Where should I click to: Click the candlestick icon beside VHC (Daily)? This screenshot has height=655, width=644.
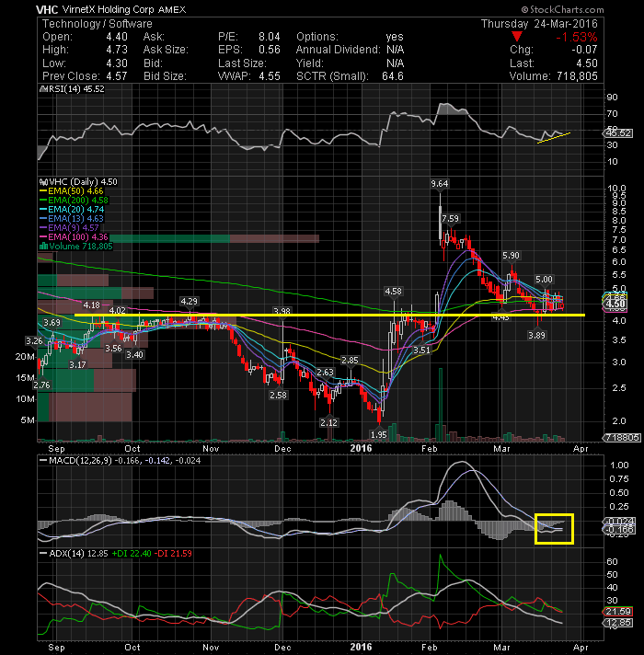pyautogui.click(x=43, y=182)
